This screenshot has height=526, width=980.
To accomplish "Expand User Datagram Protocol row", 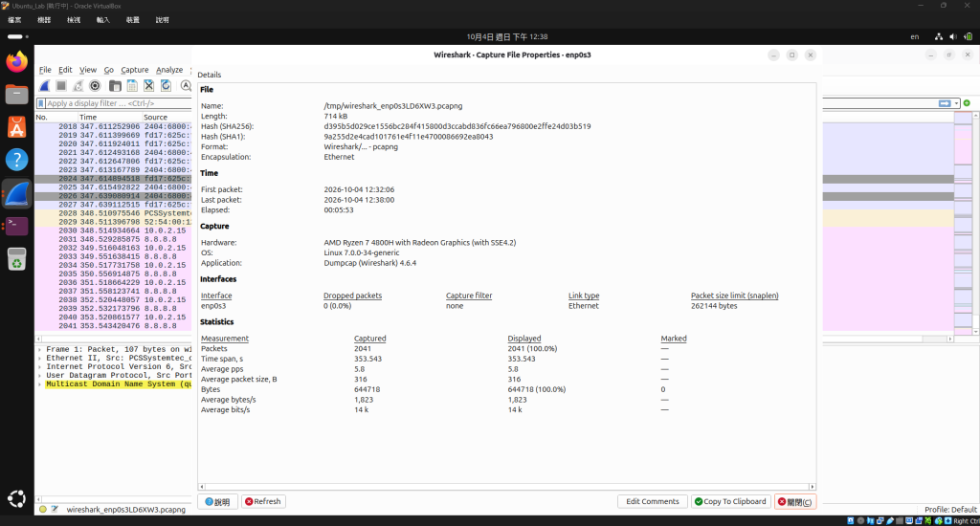I will pos(39,376).
